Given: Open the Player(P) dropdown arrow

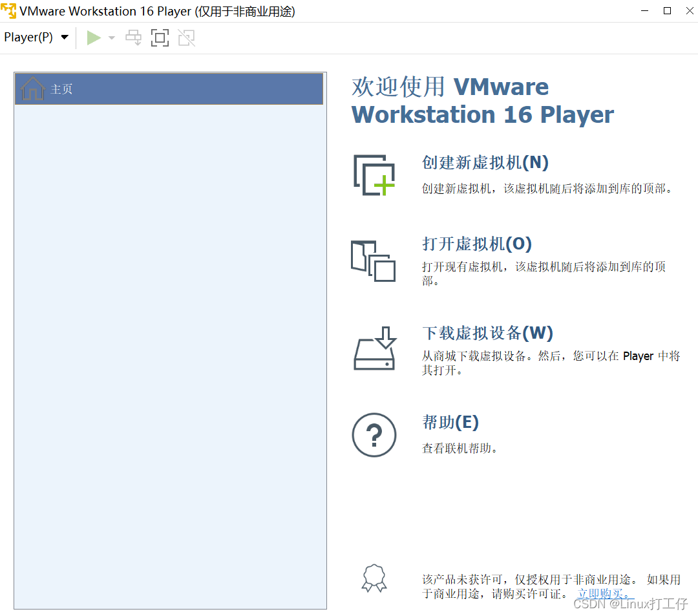Looking at the screenshot, I should [x=65, y=37].
